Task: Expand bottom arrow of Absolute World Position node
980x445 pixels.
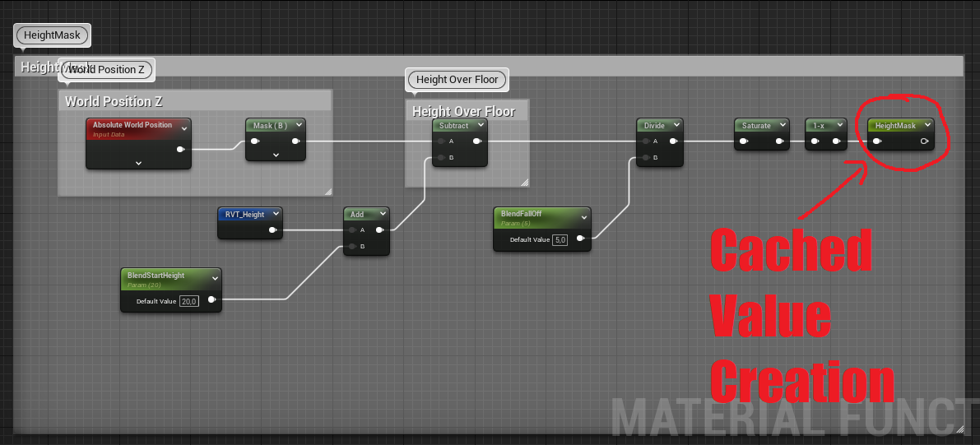Action: click(x=138, y=163)
